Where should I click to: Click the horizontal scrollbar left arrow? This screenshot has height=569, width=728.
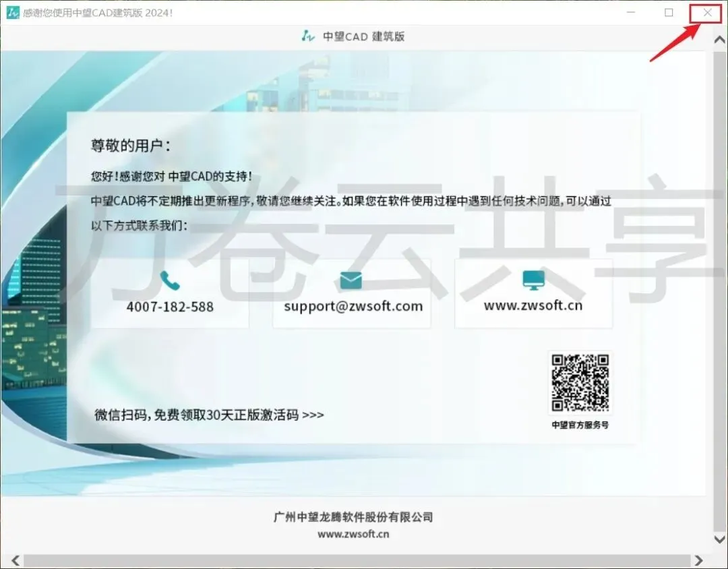tap(16, 561)
